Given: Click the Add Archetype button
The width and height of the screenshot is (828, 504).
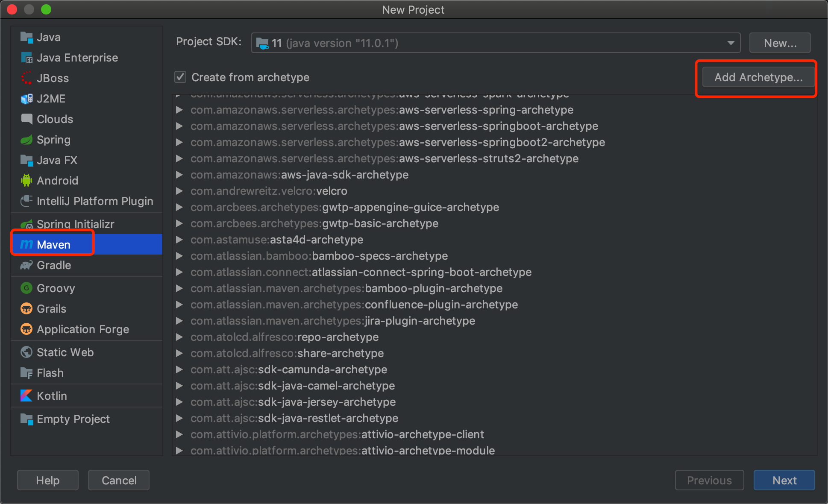Looking at the screenshot, I should coord(758,77).
